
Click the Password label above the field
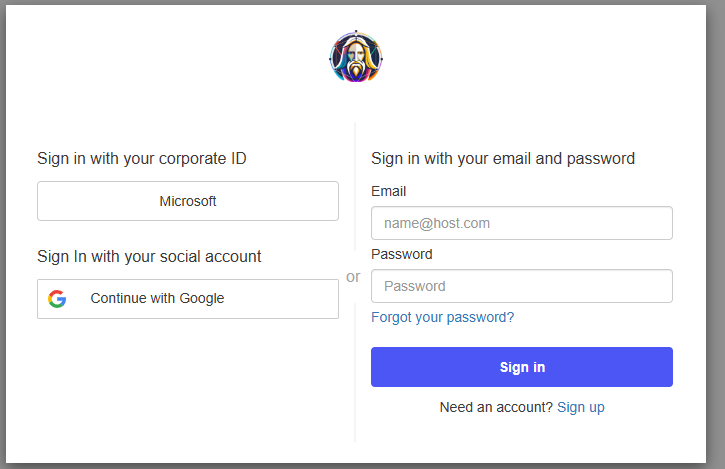click(401, 254)
